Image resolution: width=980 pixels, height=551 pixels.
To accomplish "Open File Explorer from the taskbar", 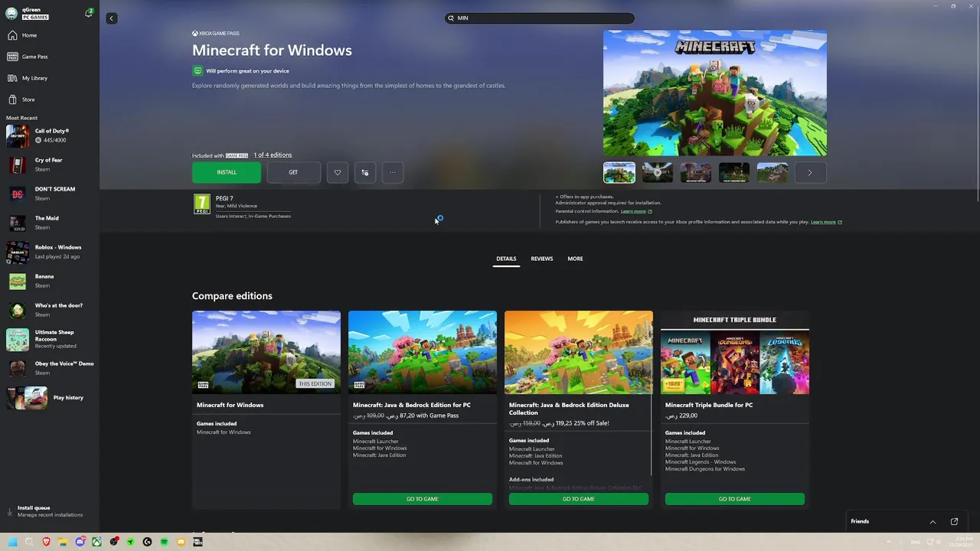I will click(x=63, y=542).
